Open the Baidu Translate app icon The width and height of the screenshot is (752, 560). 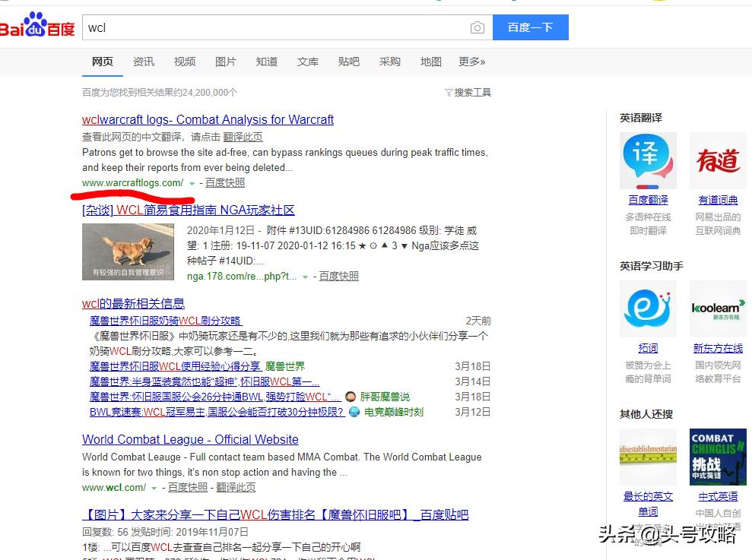click(648, 160)
